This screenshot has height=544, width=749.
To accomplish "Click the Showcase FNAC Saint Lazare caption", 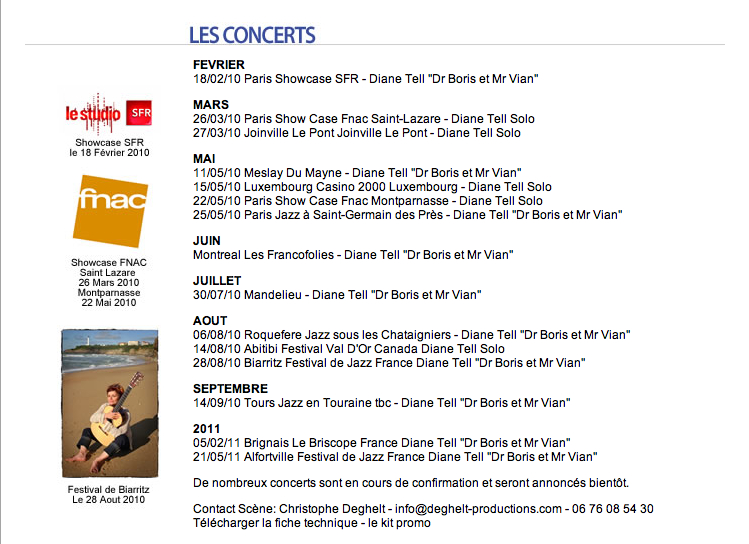I will 108,282.
